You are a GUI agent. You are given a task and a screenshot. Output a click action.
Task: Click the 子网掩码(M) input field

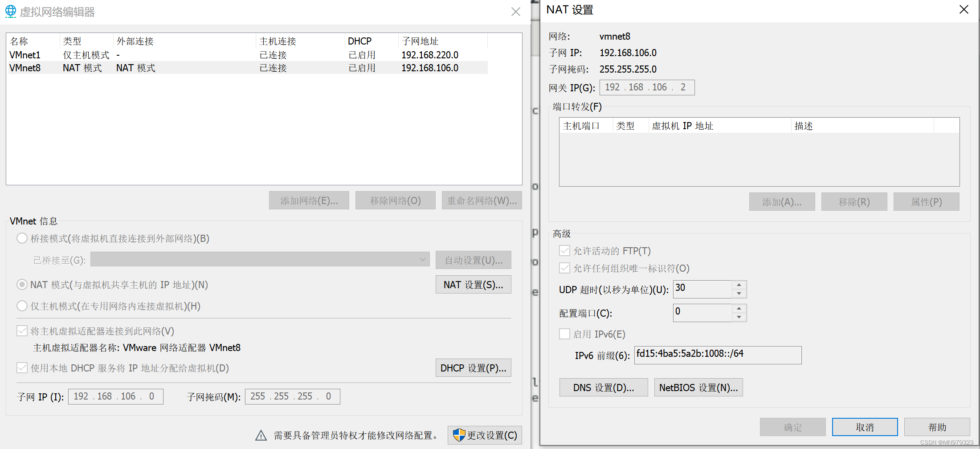click(293, 396)
